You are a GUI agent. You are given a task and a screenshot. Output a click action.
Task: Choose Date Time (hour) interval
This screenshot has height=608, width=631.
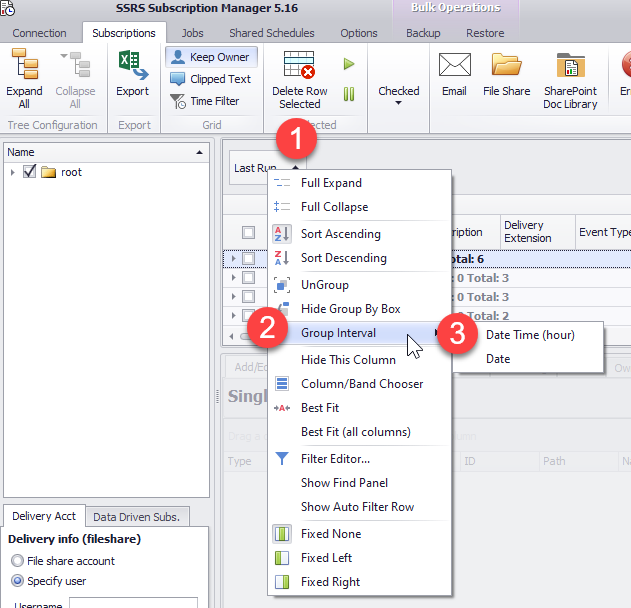pos(530,335)
